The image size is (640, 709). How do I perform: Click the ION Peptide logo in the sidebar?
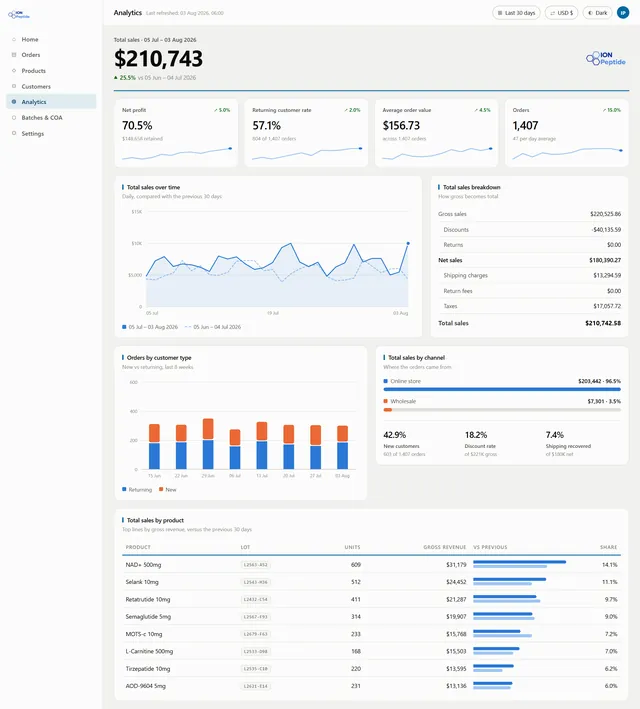pos(19,15)
